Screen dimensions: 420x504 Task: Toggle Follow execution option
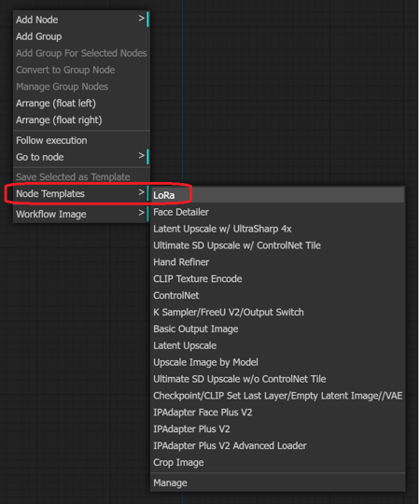(x=81, y=140)
